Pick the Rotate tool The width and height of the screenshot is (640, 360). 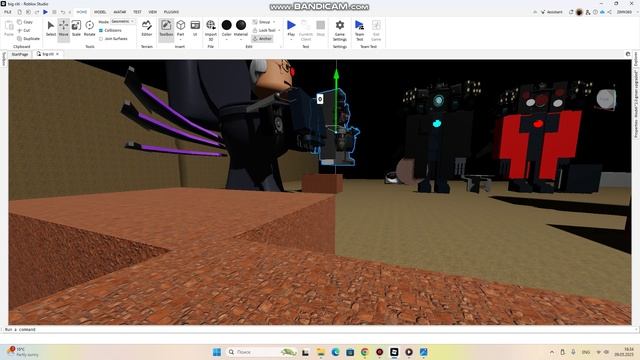coord(89,29)
